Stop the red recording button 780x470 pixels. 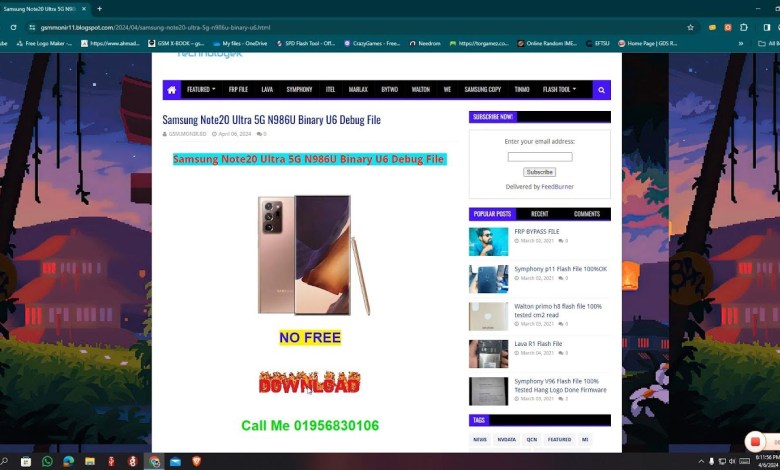(x=755, y=442)
